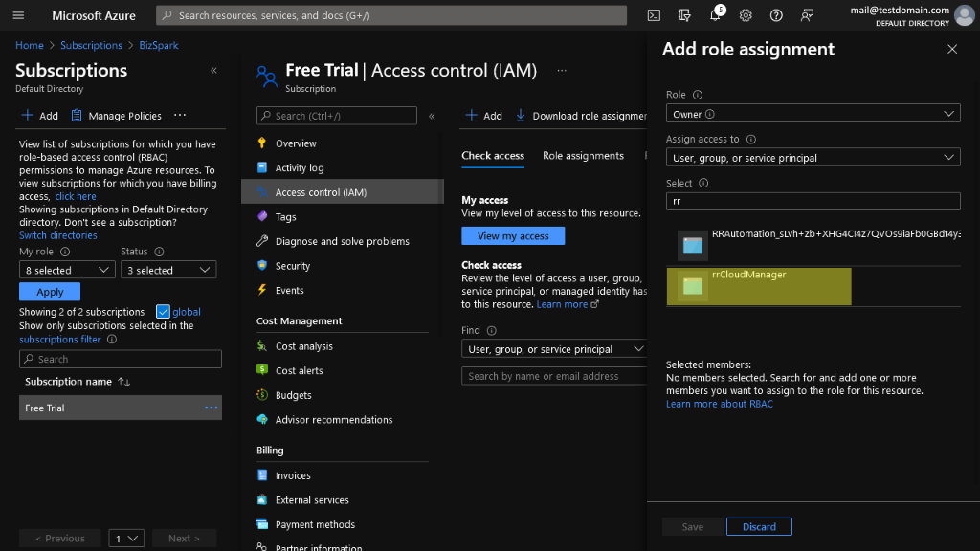980x551 pixels.
Task: Open the page number dropdown
Action: [x=126, y=538]
